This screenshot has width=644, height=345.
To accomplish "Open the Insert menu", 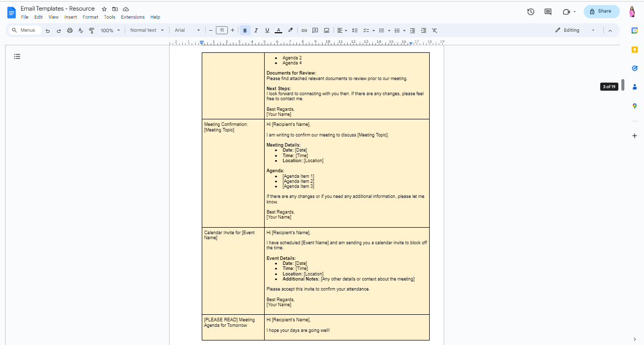I will pyautogui.click(x=70, y=17).
